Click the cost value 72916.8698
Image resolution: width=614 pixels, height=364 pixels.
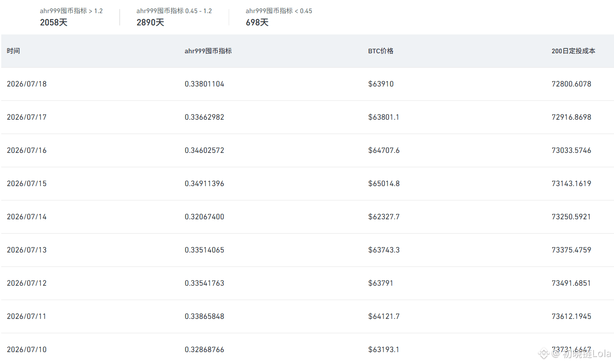pos(571,117)
